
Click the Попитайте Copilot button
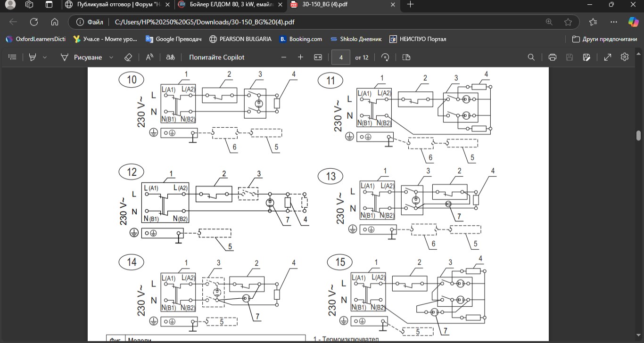(217, 57)
